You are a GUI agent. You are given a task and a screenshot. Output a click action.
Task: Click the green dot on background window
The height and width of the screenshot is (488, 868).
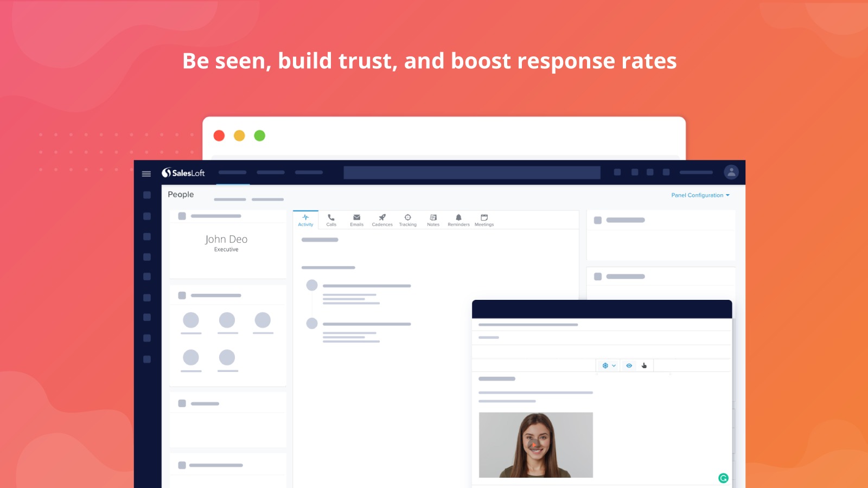260,136
